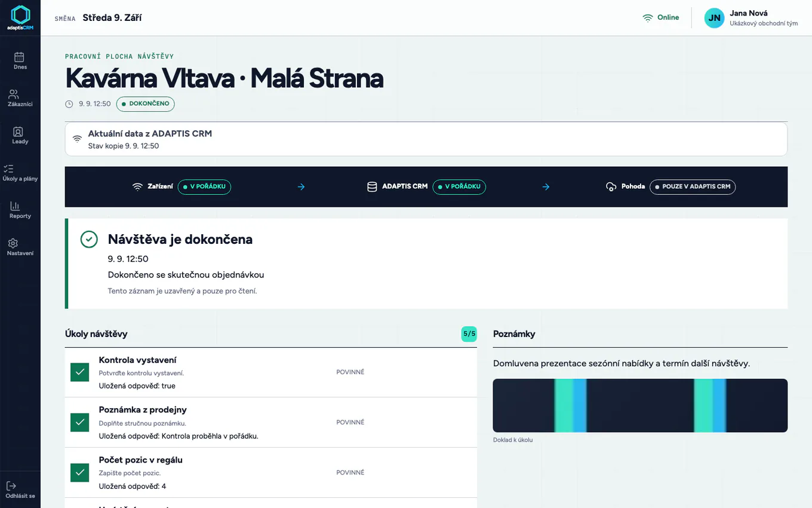Click the ADAPTIS CRM database icon

click(372, 186)
